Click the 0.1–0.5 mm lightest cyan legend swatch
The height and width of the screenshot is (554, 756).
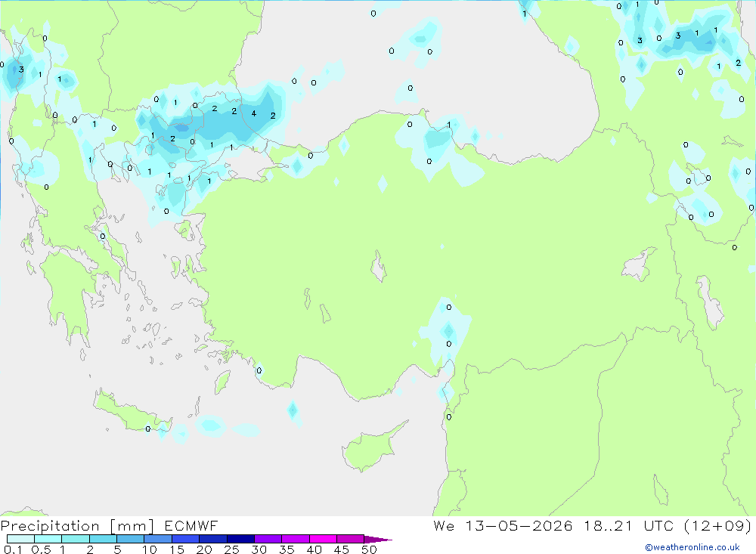coord(20,539)
